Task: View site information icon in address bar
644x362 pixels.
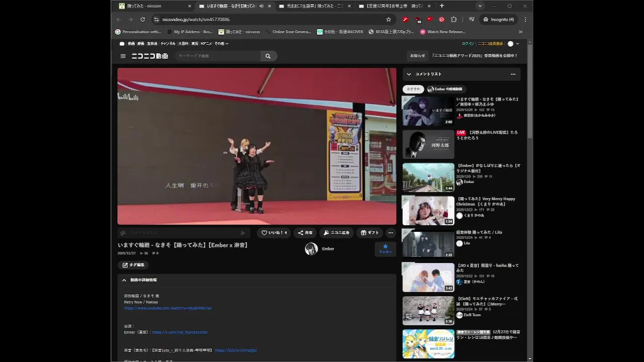Action: [156, 20]
